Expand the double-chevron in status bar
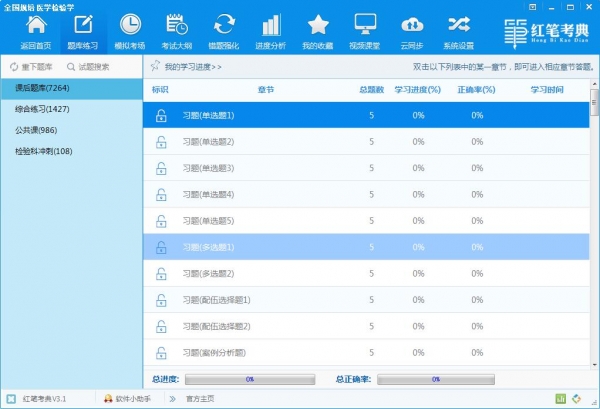 (173, 399)
